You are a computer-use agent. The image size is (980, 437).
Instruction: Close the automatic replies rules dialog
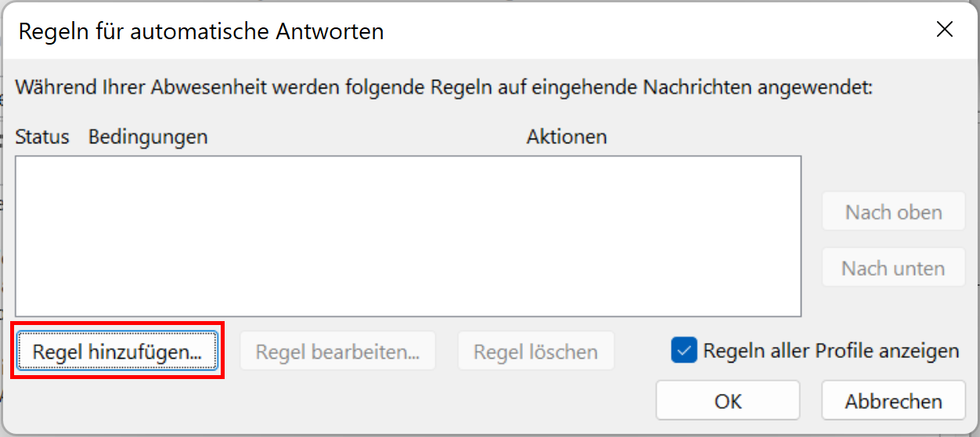(945, 31)
